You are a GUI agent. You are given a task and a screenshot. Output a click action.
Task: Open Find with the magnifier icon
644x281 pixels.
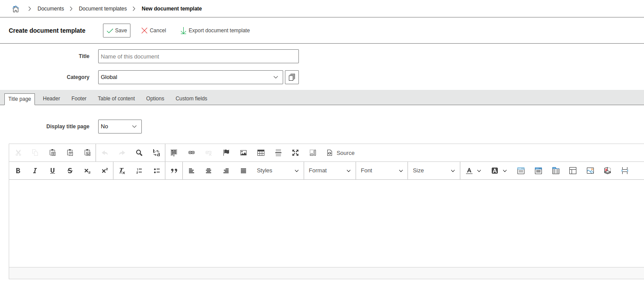tap(139, 153)
